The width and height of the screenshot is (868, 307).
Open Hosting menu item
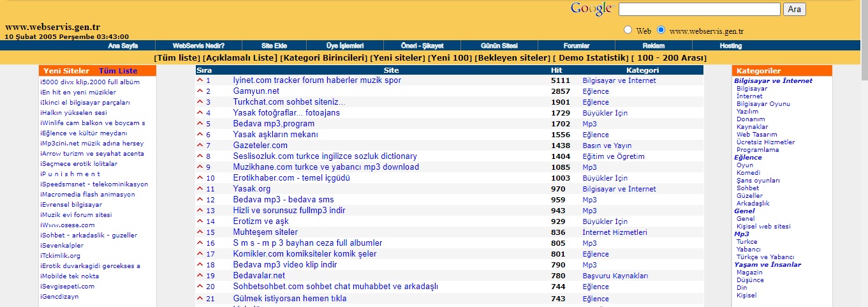point(731,46)
